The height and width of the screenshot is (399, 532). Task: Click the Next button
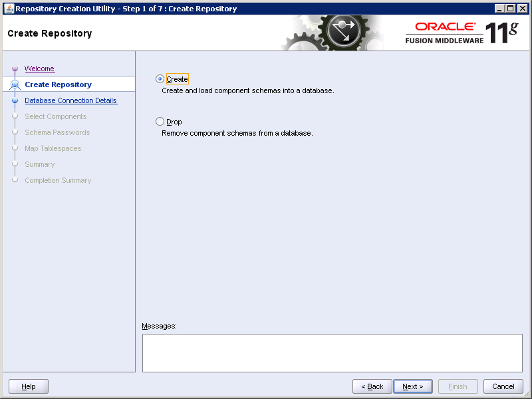click(x=413, y=386)
